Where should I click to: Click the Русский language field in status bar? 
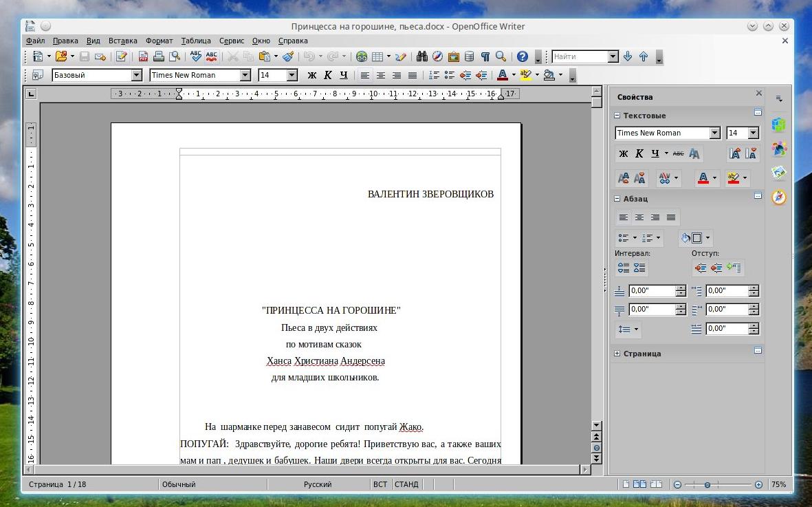click(x=318, y=484)
